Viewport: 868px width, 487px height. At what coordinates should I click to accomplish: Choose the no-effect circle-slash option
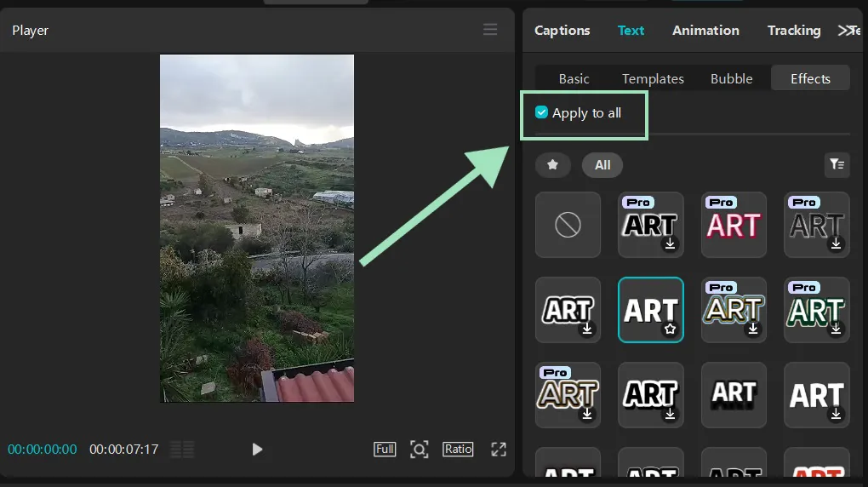click(568, 225)
